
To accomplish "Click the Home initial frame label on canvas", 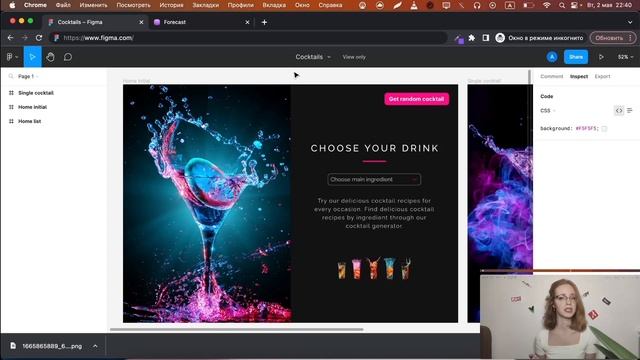I will click(136, 81).
